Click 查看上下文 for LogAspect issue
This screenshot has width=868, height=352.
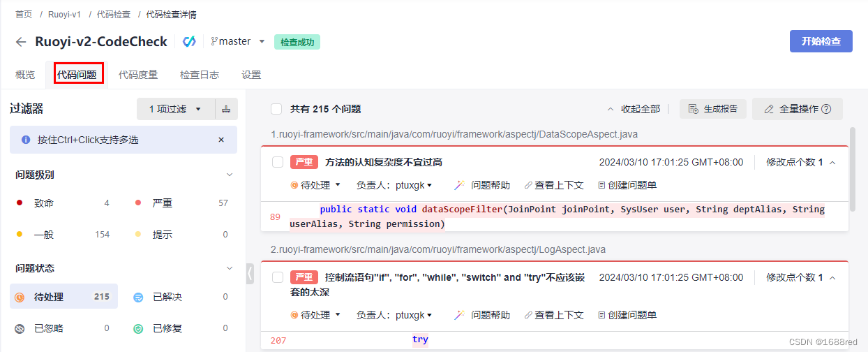[554, 315]
